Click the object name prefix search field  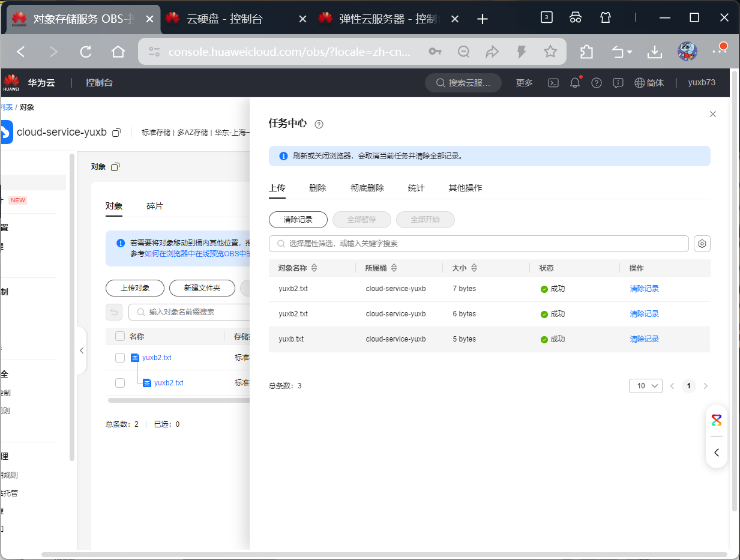coord(188,312)
